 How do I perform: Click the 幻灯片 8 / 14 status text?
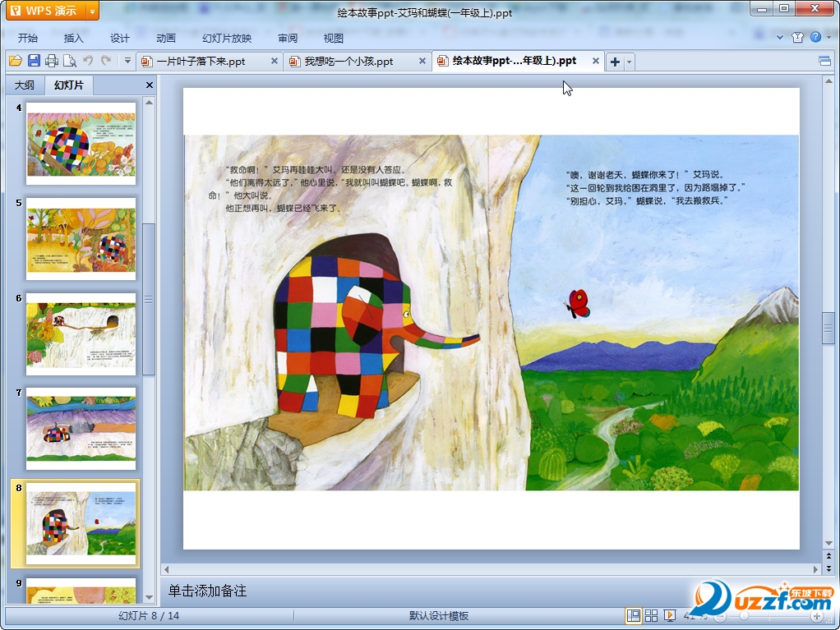149,616
